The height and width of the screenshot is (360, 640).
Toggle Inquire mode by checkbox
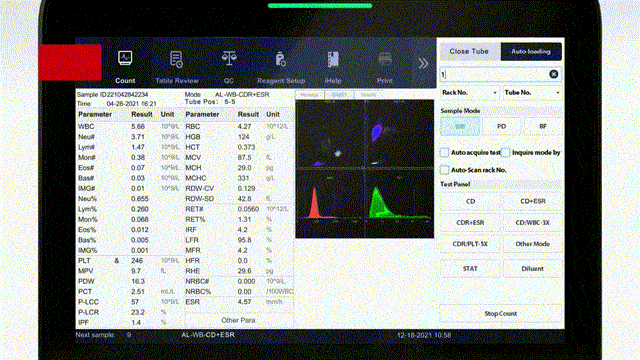[506, 153]
